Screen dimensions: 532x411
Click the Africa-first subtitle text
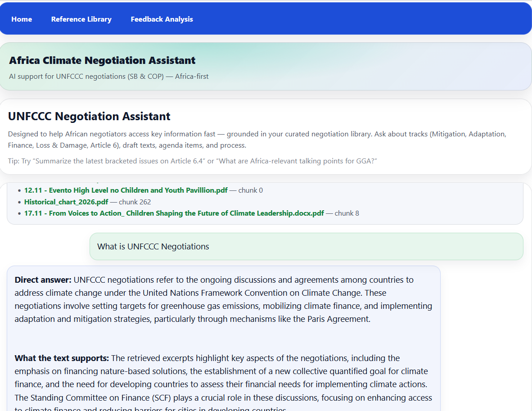click(x=108, y=76)
